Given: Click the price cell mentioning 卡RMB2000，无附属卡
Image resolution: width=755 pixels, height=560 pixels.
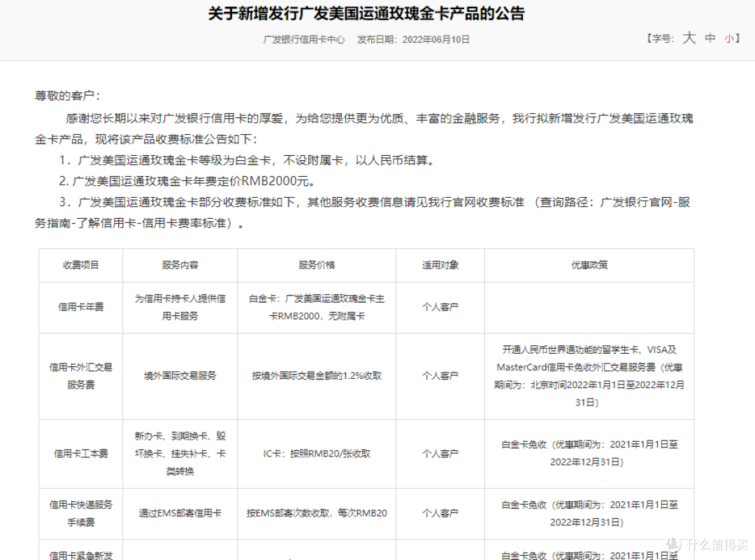Looking at the screenshot, I should 317,307.
